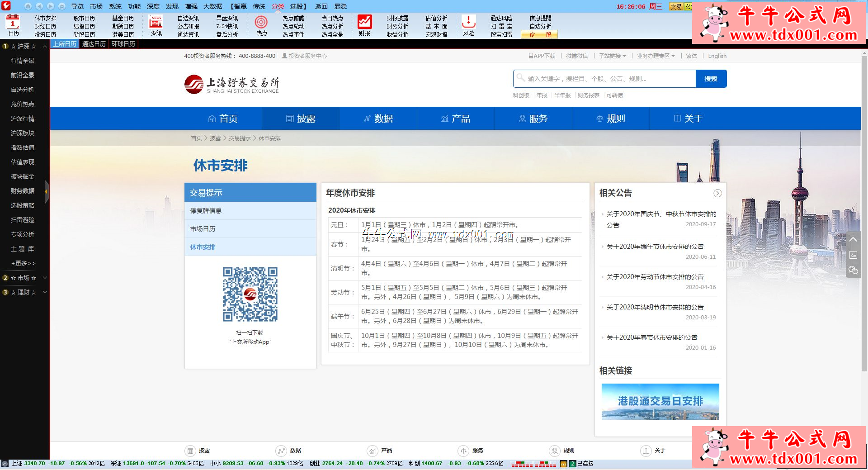The width and height of the screenshot is (868, 470).
Task: Open the 披露 site navigation tab
Action: pos(301,119)
